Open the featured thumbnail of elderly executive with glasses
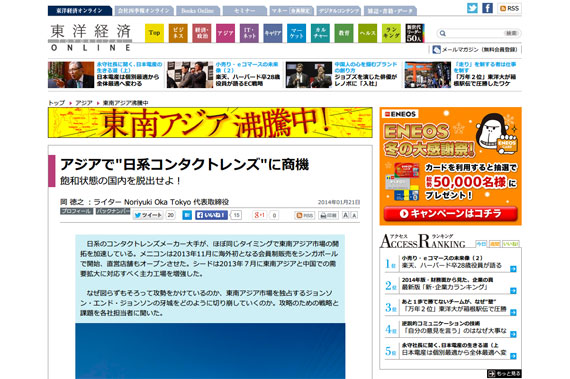Viewport: 570px width, 379px height. coord(71,75)
